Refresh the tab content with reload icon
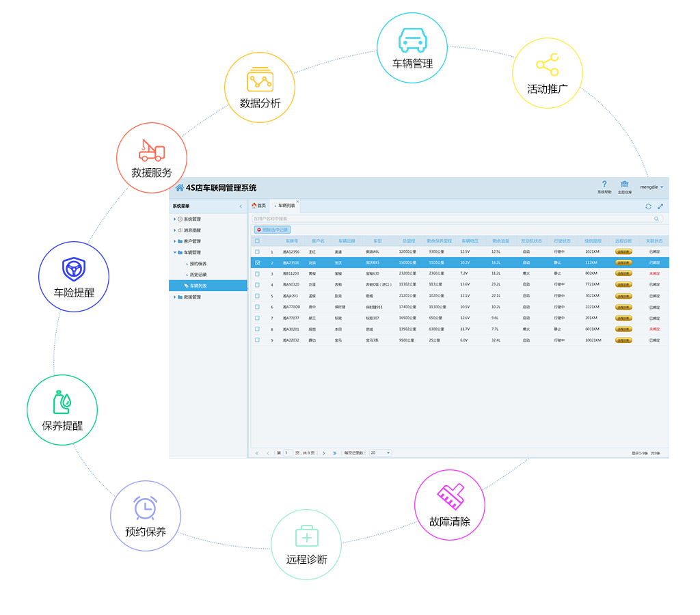 (x=648, y=206)
